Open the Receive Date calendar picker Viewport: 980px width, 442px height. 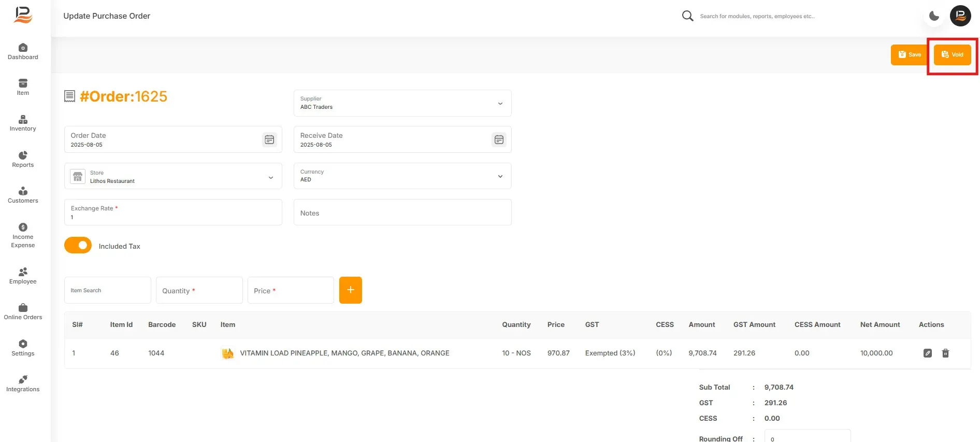(x=499, y=139)
